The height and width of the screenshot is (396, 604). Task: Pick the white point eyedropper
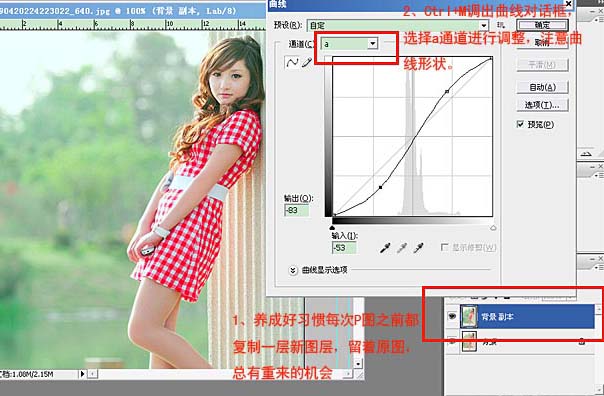419,248
